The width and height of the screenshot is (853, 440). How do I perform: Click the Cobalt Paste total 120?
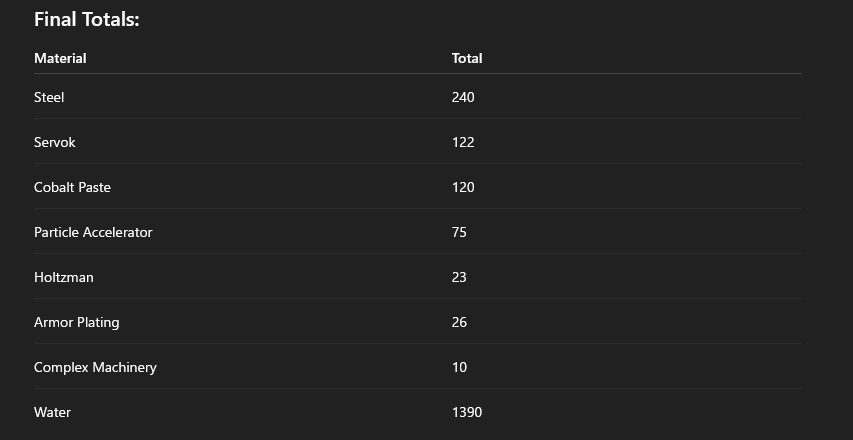[463, 188]
